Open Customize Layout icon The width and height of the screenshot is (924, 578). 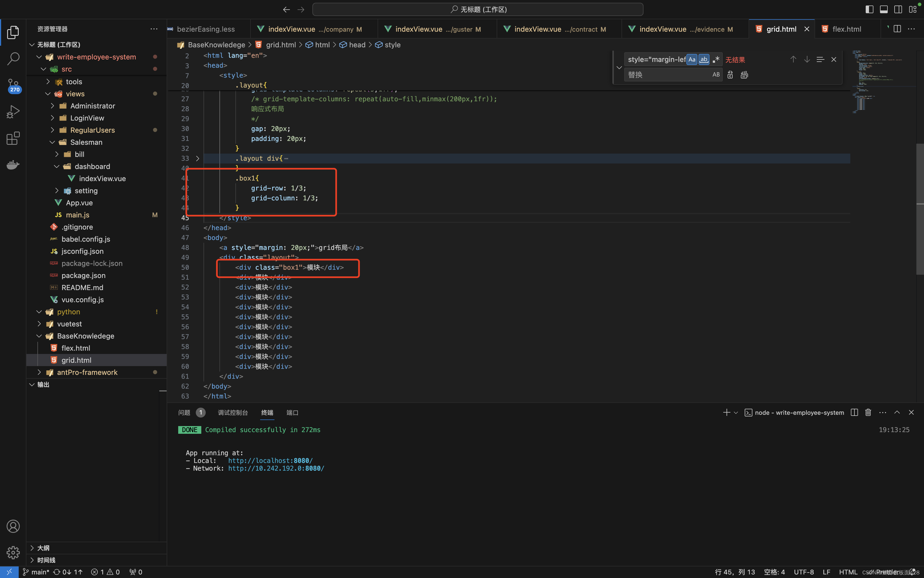(913, 10)
